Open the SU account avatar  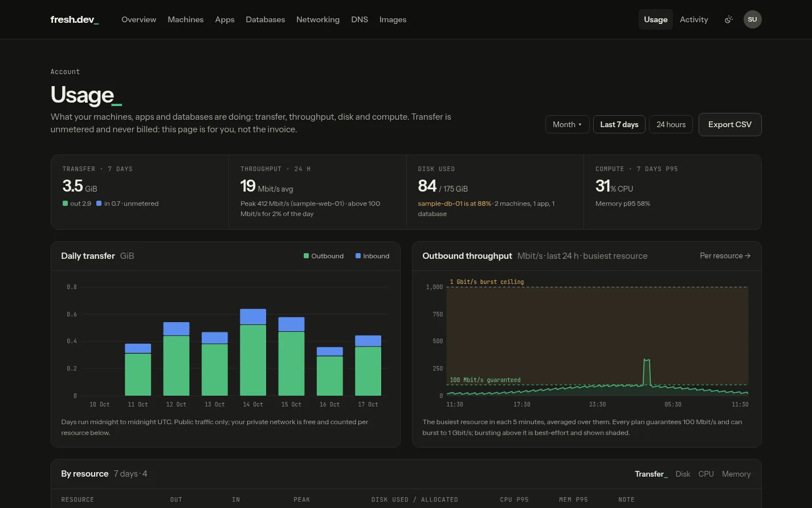pos(752,19)
